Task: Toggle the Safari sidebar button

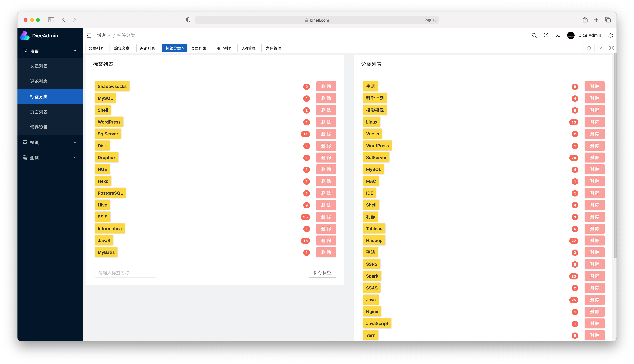Action: click(x=51, y=20)
